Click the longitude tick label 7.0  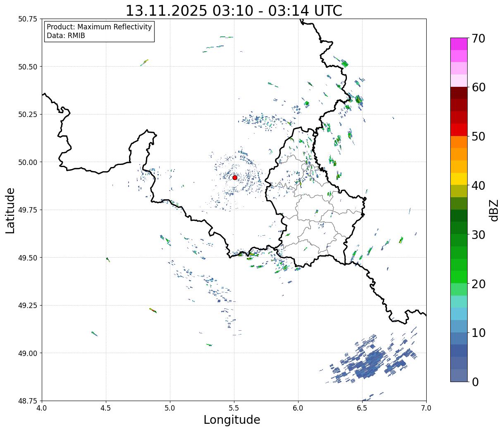(x=426, y=408)
